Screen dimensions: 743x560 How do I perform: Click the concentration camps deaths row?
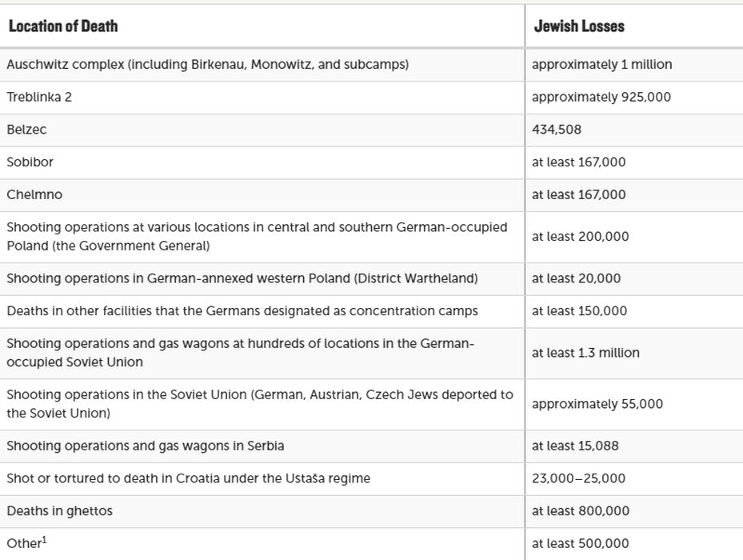click(x=242, y=310)
